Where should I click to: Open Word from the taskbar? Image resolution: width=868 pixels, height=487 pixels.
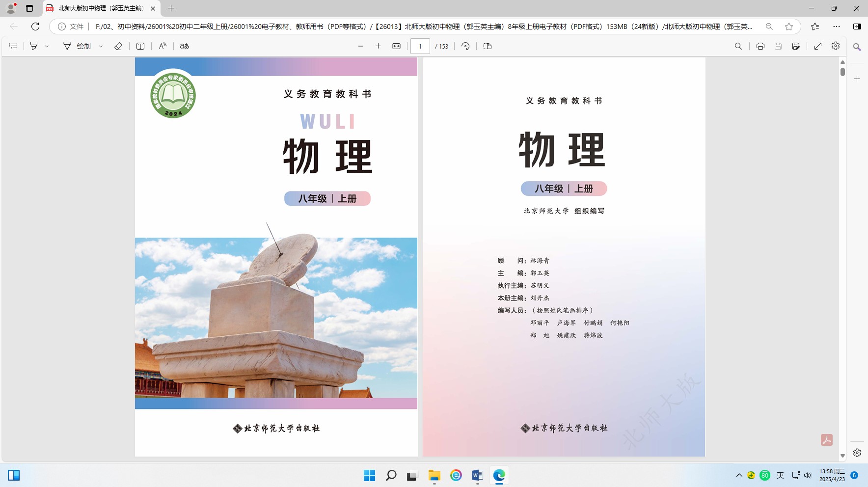(477, 475)
